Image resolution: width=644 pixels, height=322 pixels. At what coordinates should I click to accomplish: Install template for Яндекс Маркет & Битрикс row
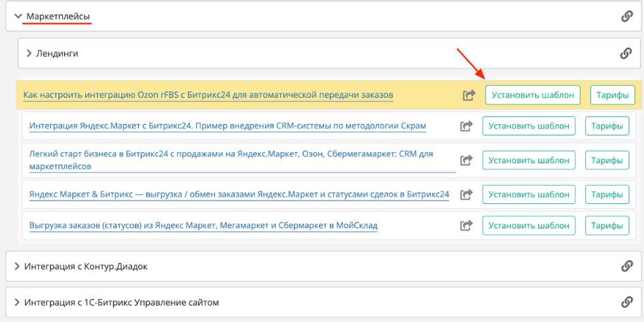pyautogui.click(x=529, y=194)
